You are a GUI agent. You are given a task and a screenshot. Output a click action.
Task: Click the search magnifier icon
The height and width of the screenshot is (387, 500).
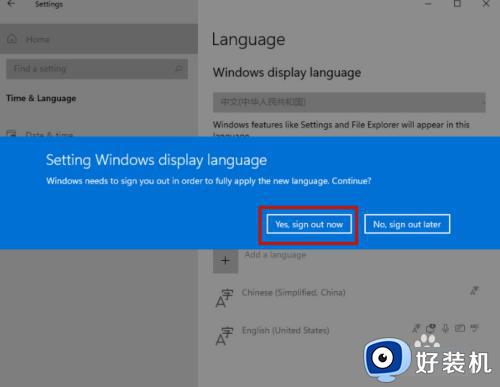[x=179, y=69]
